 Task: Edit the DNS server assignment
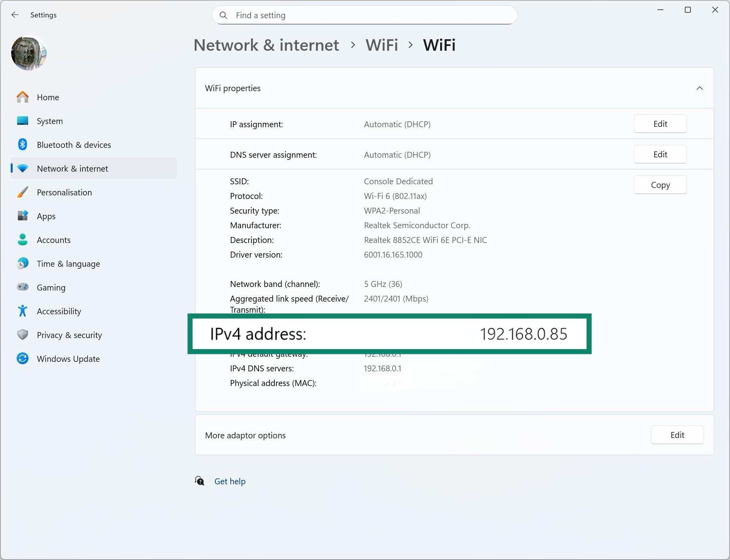coord(660,154)
